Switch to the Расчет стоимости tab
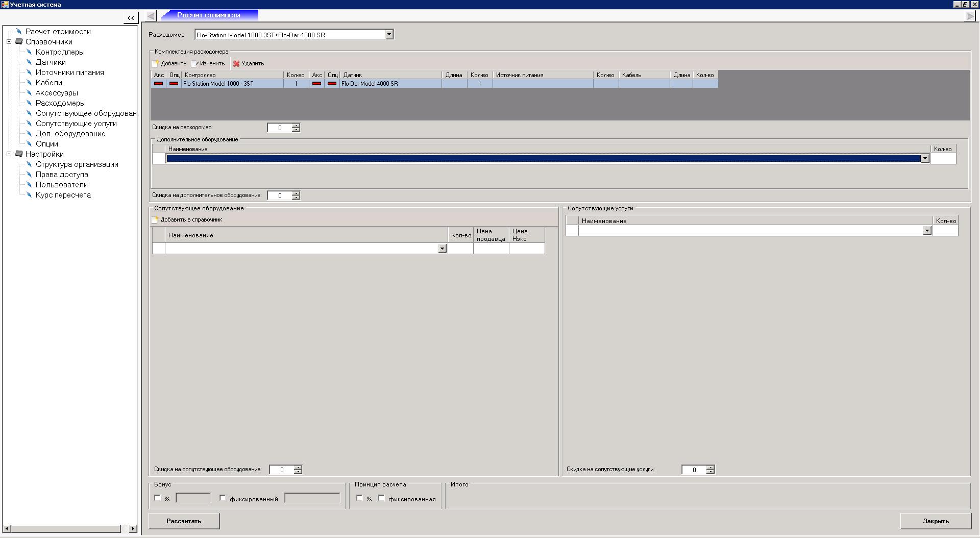980x538 pixels. pyautogui.click(x=208, y=15)
